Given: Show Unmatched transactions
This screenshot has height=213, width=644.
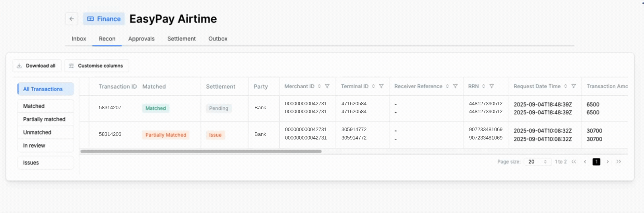Looking at the screenshot, I should (x=46, y=132).
